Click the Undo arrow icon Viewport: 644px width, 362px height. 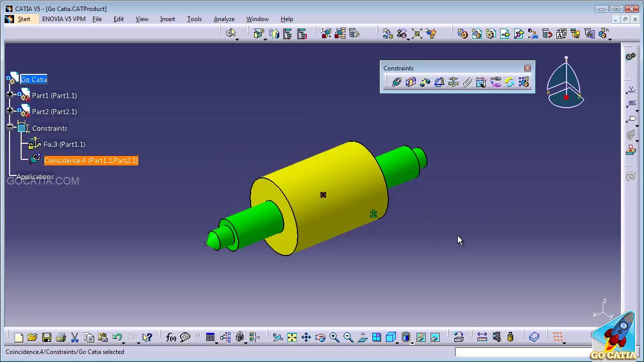tap(117, 337)
